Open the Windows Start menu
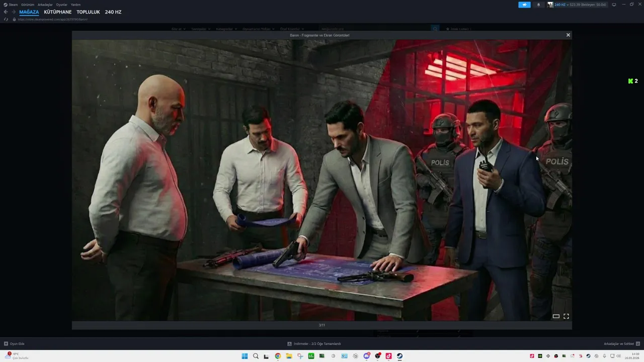The height and width of the screenshot is (362, 644). click(x=245, y=356)
